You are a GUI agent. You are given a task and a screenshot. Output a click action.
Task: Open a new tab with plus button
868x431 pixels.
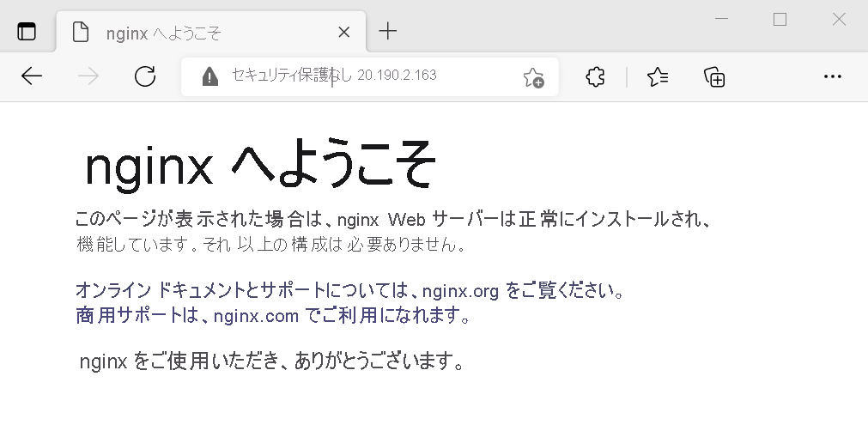[388, 31]
